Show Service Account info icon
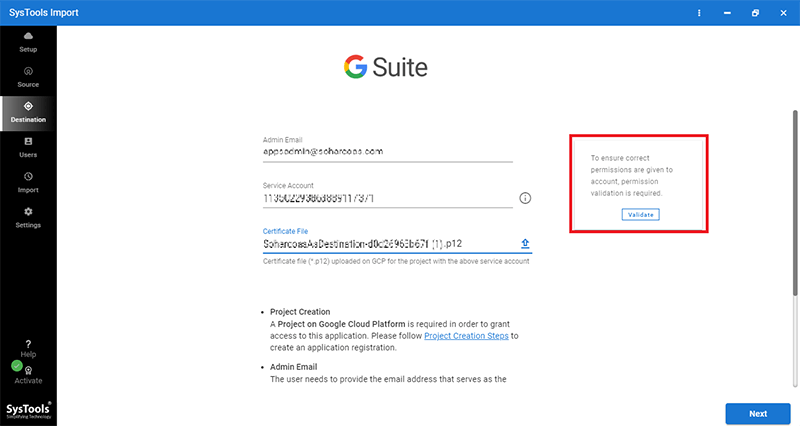Screen dimensions: 800x426 point(525,198)
